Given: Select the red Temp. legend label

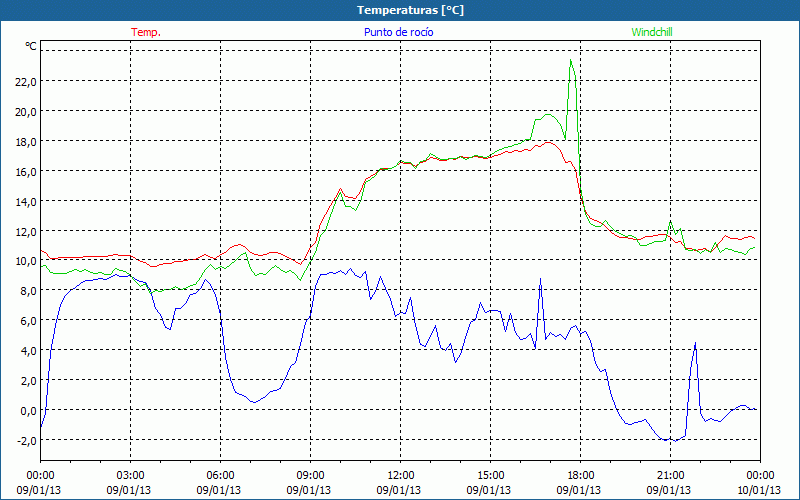Looking at the screenshot, I should [x=146, y=32].
